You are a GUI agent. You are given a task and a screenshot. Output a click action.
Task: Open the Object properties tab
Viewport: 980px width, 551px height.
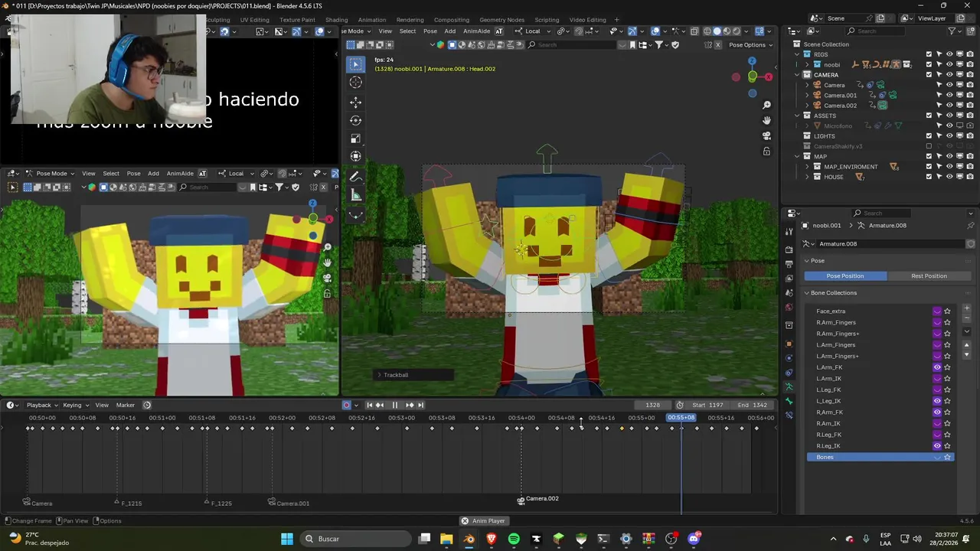789,344
